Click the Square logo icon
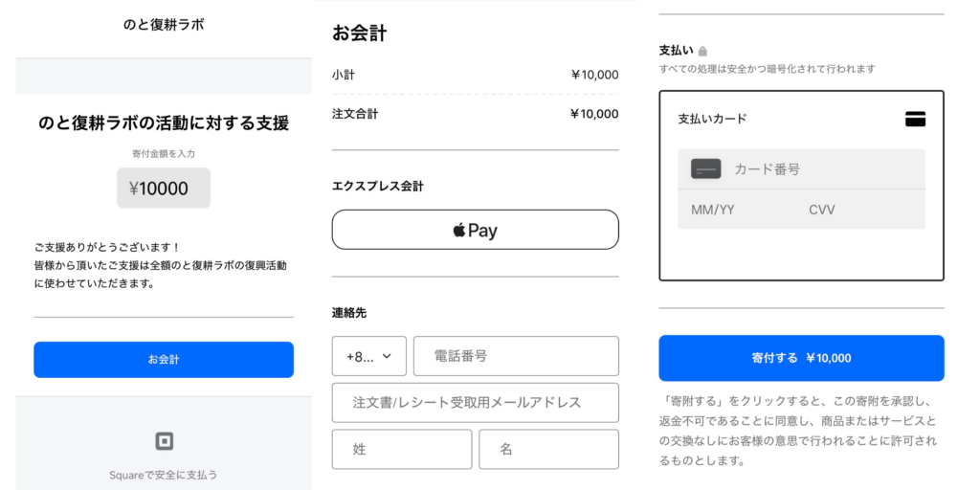Screen dimensions: 980x490 click(164, 441)
